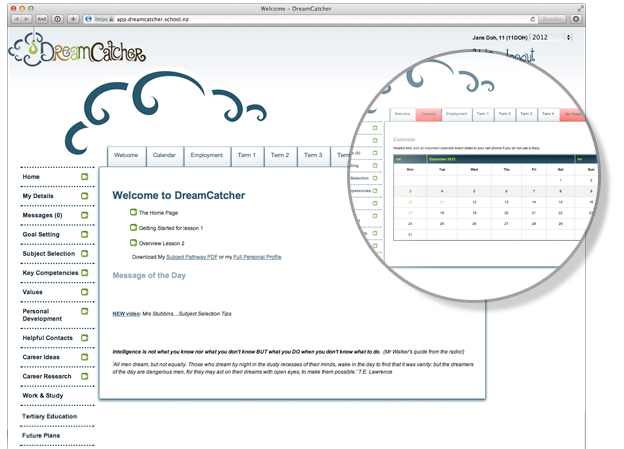Click the Message of the Day heading
624x449 pixels.
(x=149, y=275)
